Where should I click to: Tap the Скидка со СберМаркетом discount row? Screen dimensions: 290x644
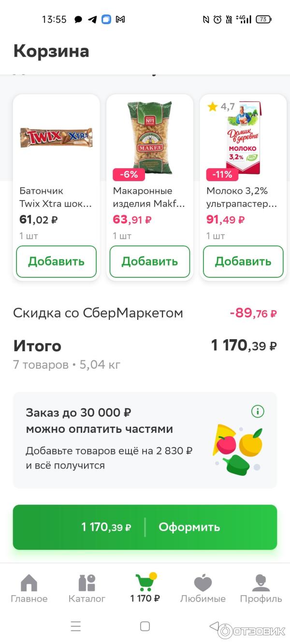[x=145, y=313]
